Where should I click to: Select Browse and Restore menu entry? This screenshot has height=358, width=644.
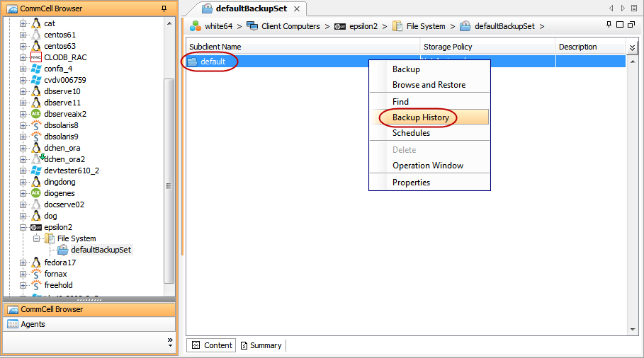tap(429, 85)
